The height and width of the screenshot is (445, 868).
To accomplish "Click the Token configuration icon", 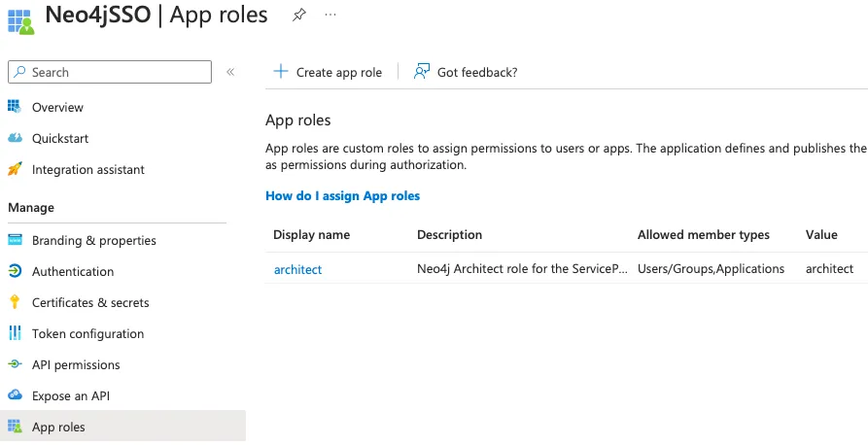I will (15, 333).
